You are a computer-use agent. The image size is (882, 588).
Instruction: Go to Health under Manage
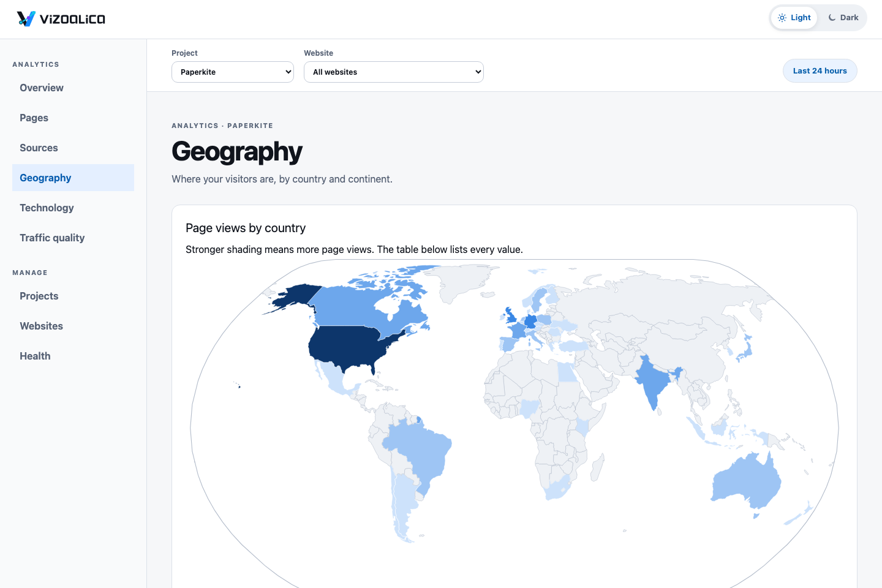coord(73,356)
